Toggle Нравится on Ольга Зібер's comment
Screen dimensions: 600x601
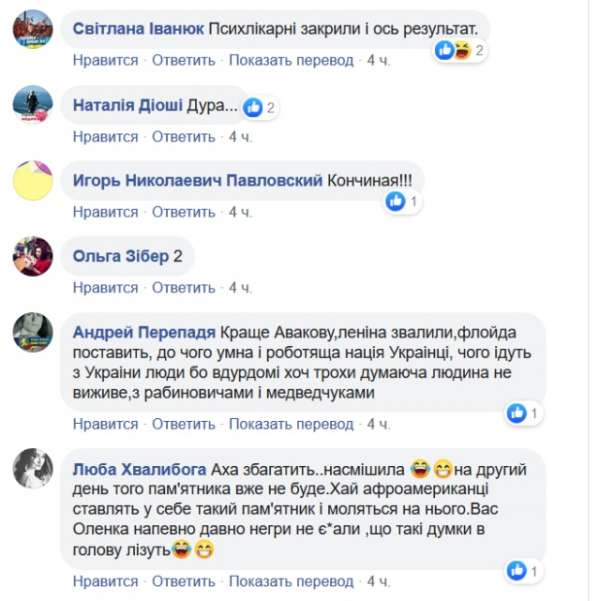(105, 287)
